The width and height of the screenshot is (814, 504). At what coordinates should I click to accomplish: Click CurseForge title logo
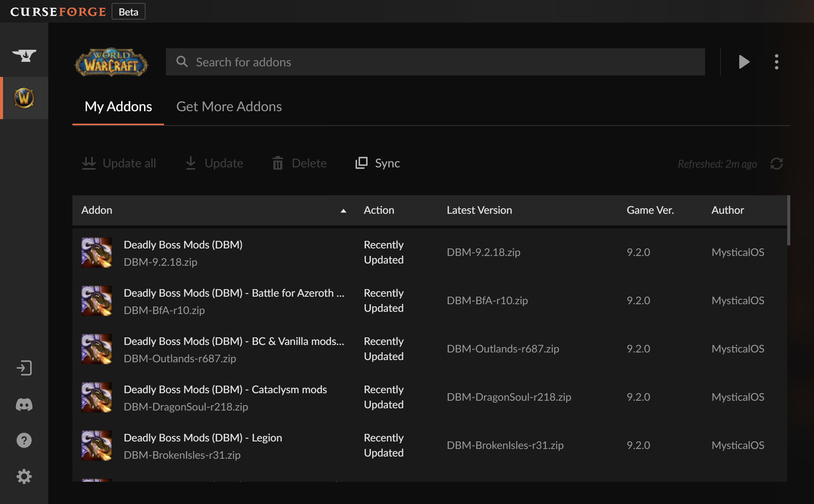coord(58,12)
